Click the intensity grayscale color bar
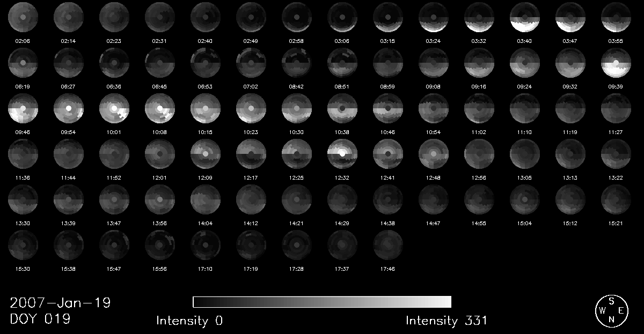The image size is (644, 334). coord(322,302)
